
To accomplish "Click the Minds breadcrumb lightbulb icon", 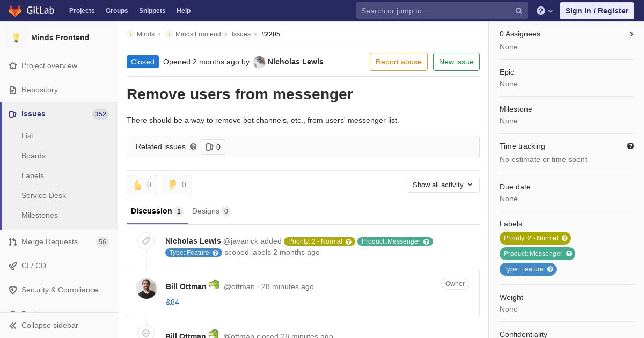I will pyautogui.click(x=130, y=34).
